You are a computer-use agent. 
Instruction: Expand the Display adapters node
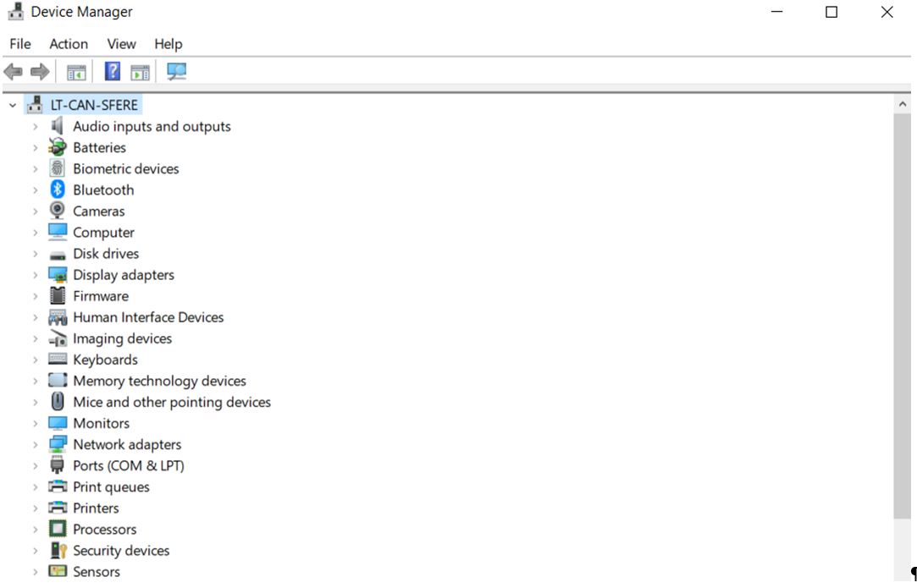pyautogui.click(x=36, y=275)
